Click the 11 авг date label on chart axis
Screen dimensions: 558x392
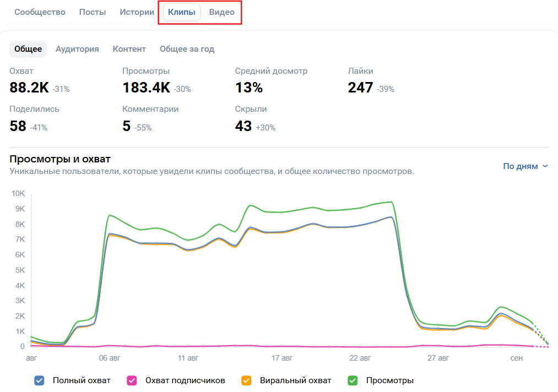(x=188, y=358)
